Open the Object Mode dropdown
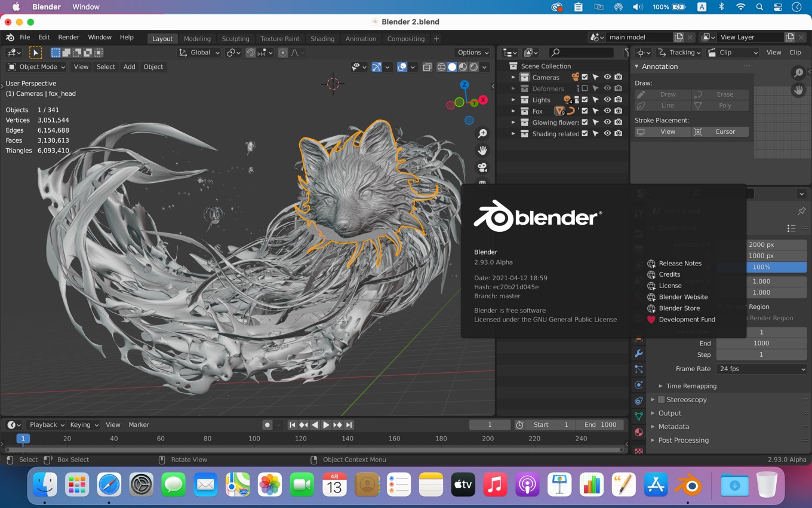Viewport: 812px width, 508px height. pyautogui.click(x=36, y=67)
